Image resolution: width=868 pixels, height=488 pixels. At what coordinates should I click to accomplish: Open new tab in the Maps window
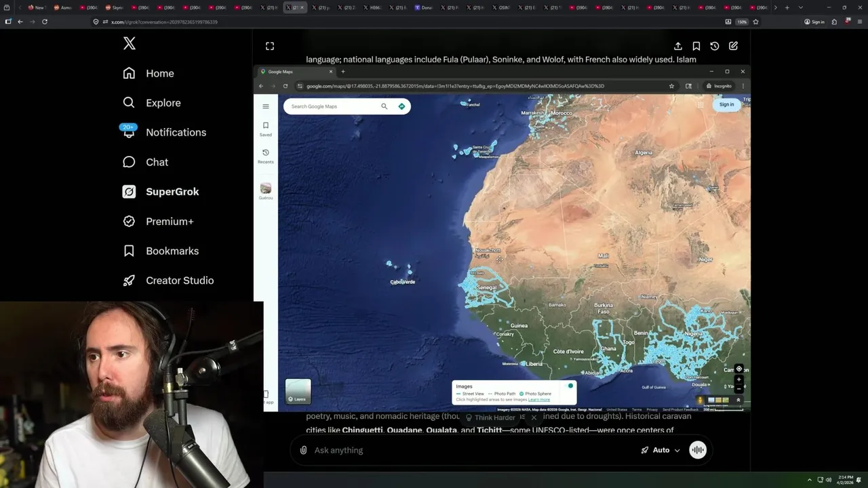(342, 71)
